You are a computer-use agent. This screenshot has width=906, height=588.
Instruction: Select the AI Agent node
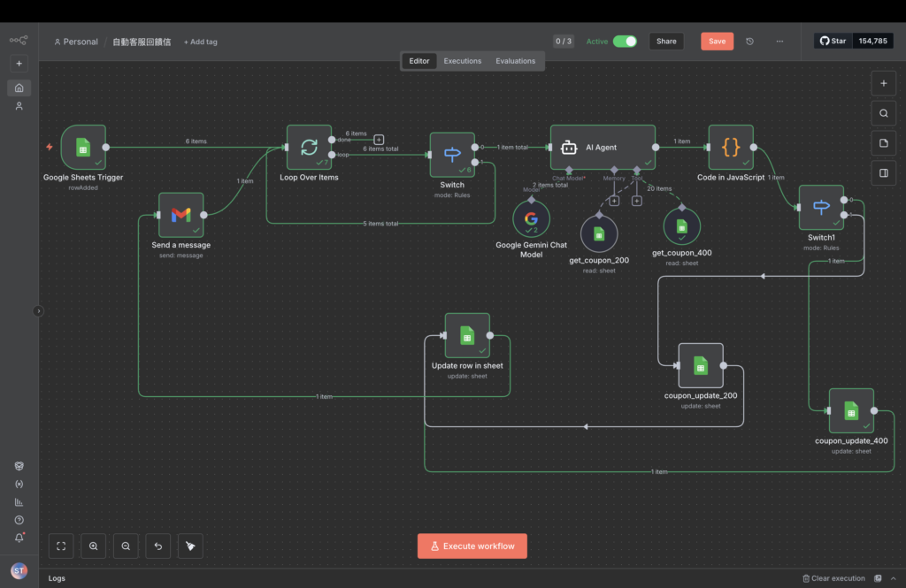[603, 147]
